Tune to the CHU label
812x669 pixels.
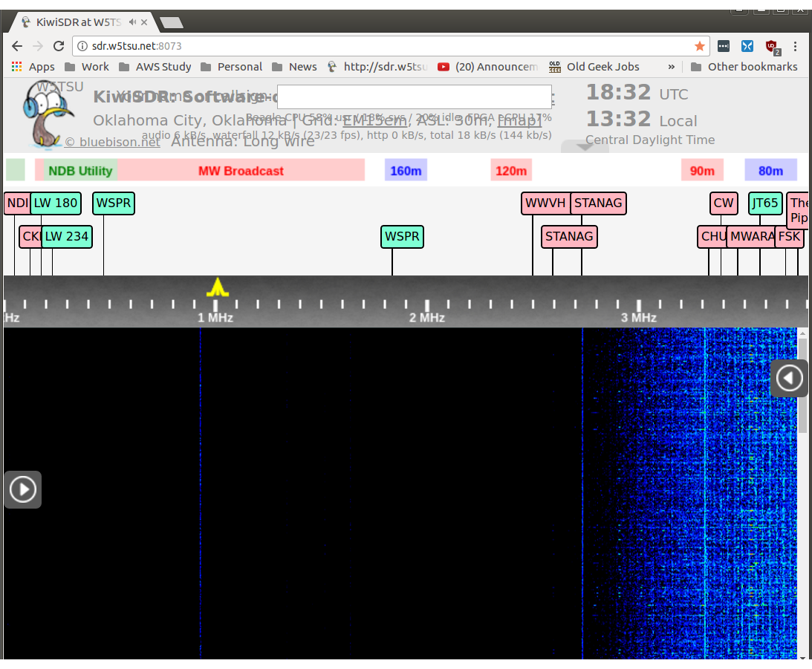point(712,237)
